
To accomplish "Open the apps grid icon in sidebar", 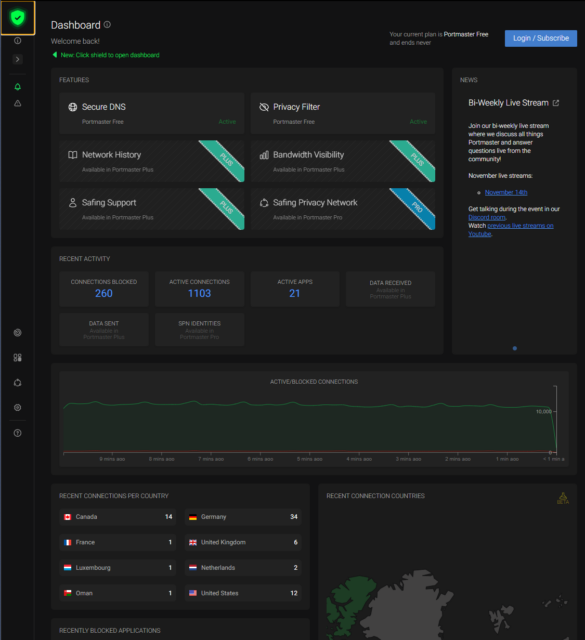I will click(18, 358).
